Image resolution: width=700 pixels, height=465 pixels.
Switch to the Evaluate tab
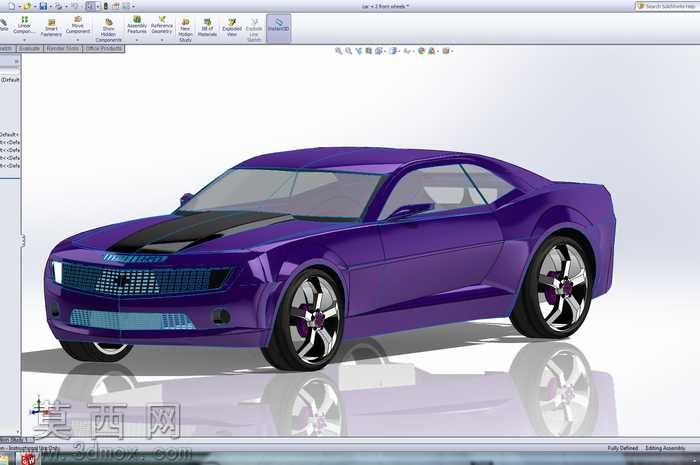(29, 48)
